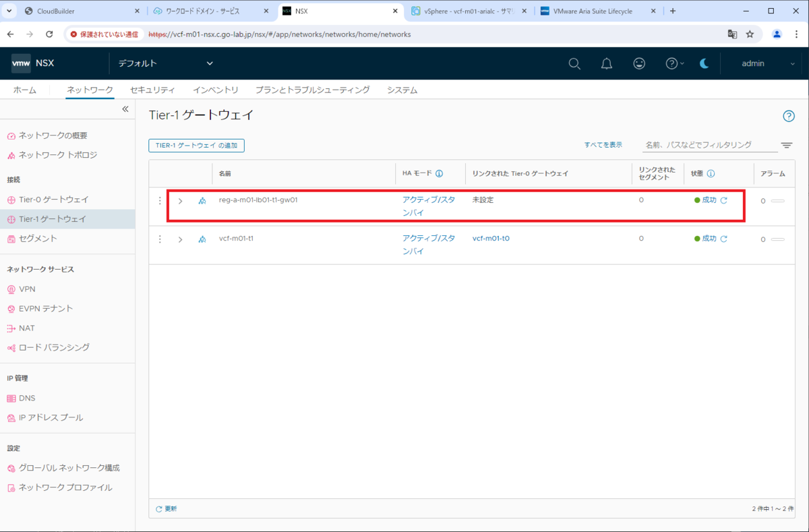The image size is (809, 532).
Task: Click the 名前 column header
Action: (x=225, y=173)
